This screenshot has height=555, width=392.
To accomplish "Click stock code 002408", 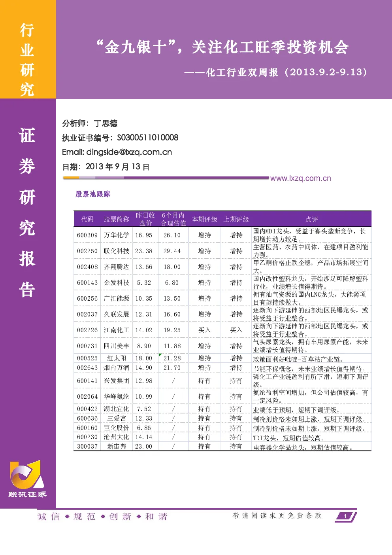I will click(x=87, y=267).
